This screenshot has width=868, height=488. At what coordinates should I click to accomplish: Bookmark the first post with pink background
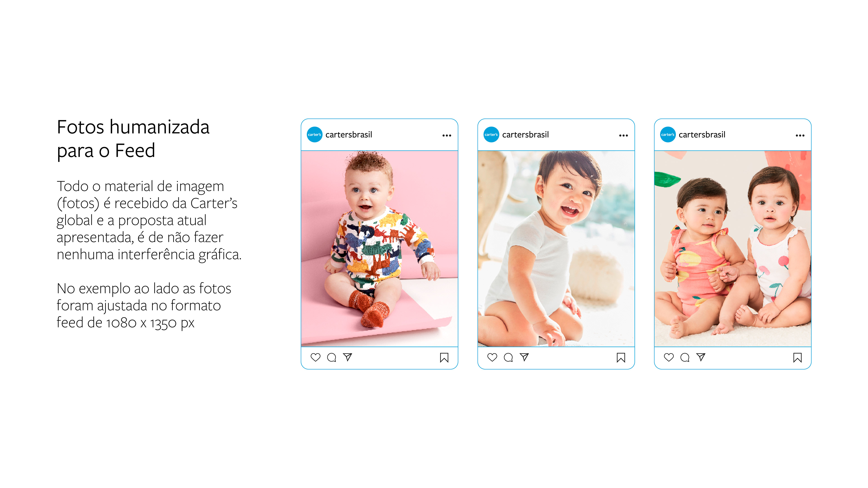[x=444, y=358]
